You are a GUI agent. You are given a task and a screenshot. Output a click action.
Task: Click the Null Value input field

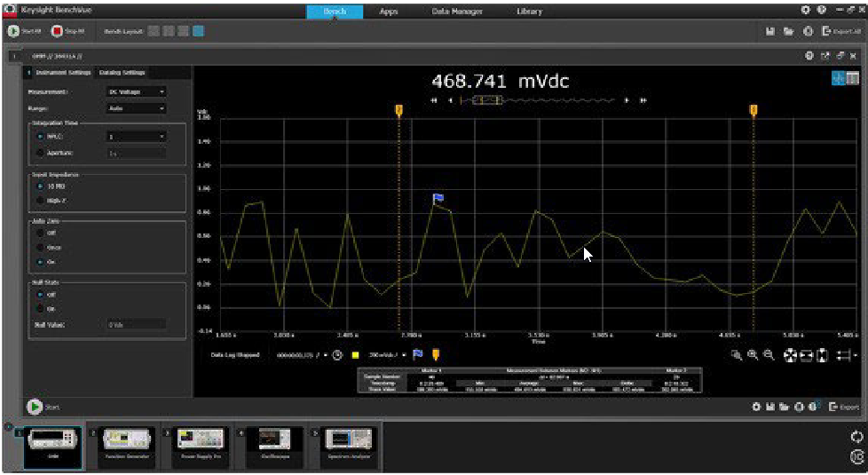[x=136, y=325]
